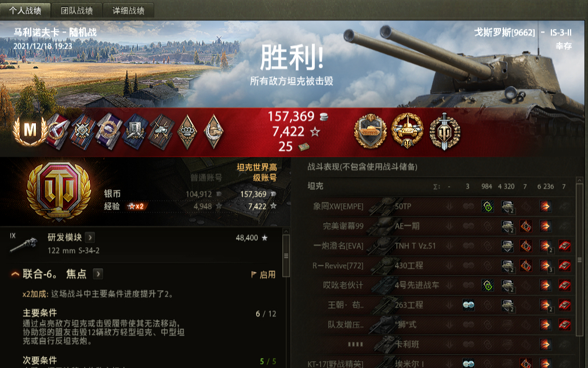Toggle the 启用 flag for 联合-6 mission
This screenshot has width=588, height=368.
coord(264,275)
